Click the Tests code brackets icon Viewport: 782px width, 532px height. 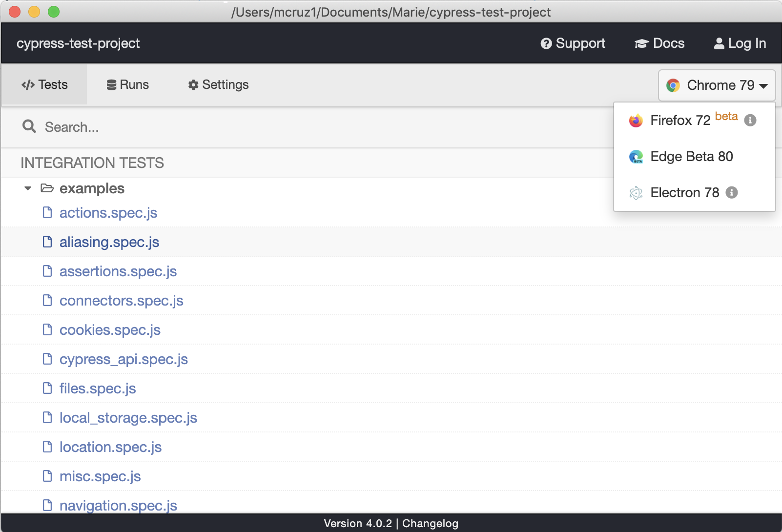click(28, 85)
